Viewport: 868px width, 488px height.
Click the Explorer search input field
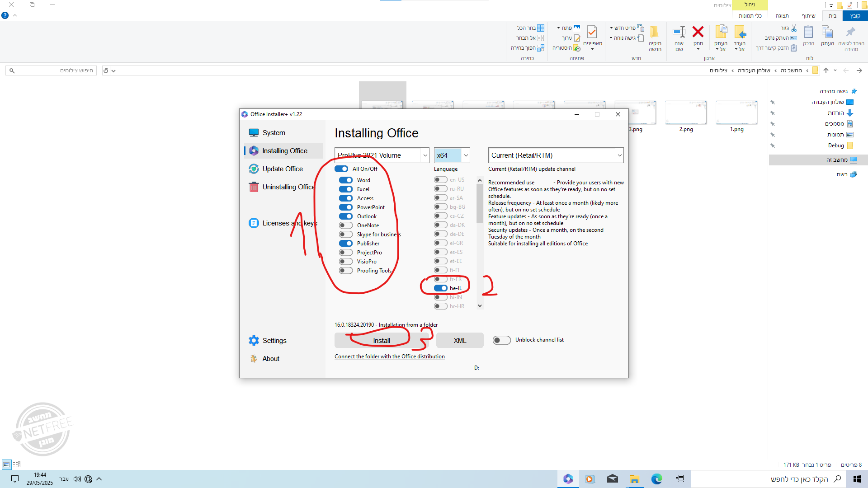pyautogui.click(x=51, y=70)
